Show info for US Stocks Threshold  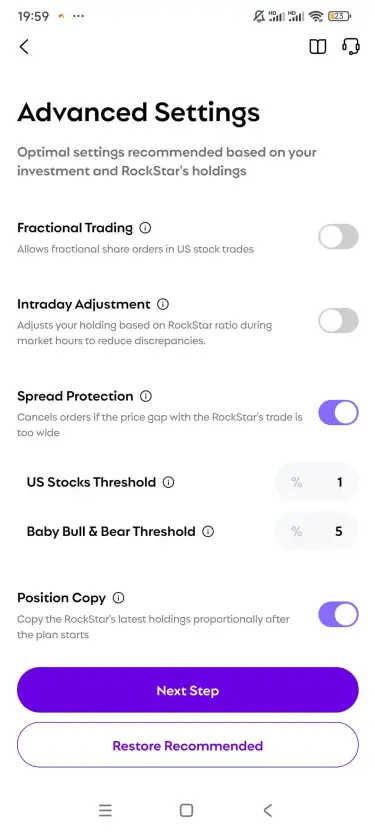coord(168,482)
